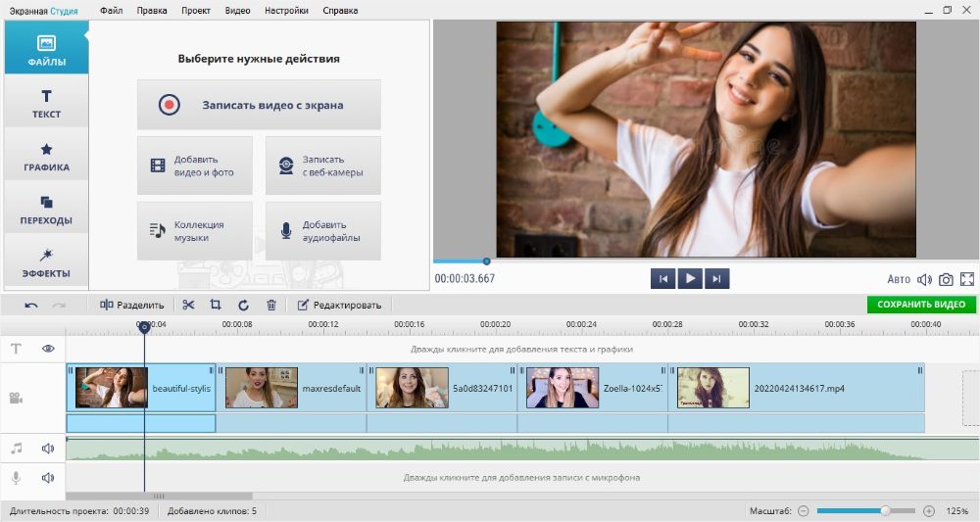980x522 pixels.
Task: Enter fullscreen preview mode
Action: tap(967, 279)
